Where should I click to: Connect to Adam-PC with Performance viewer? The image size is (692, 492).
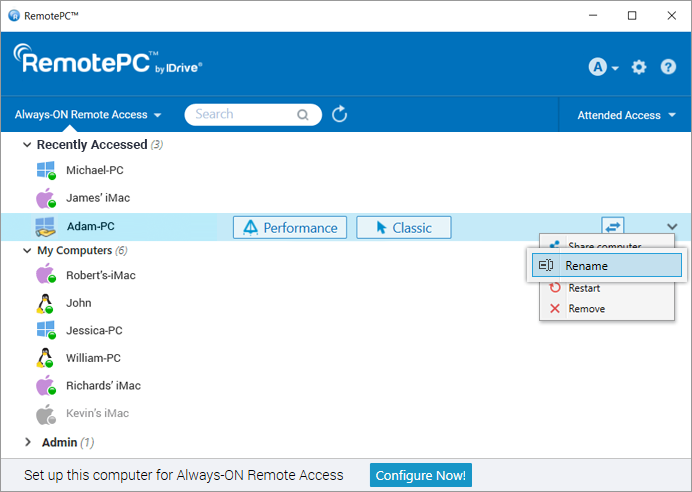(290, 227)
